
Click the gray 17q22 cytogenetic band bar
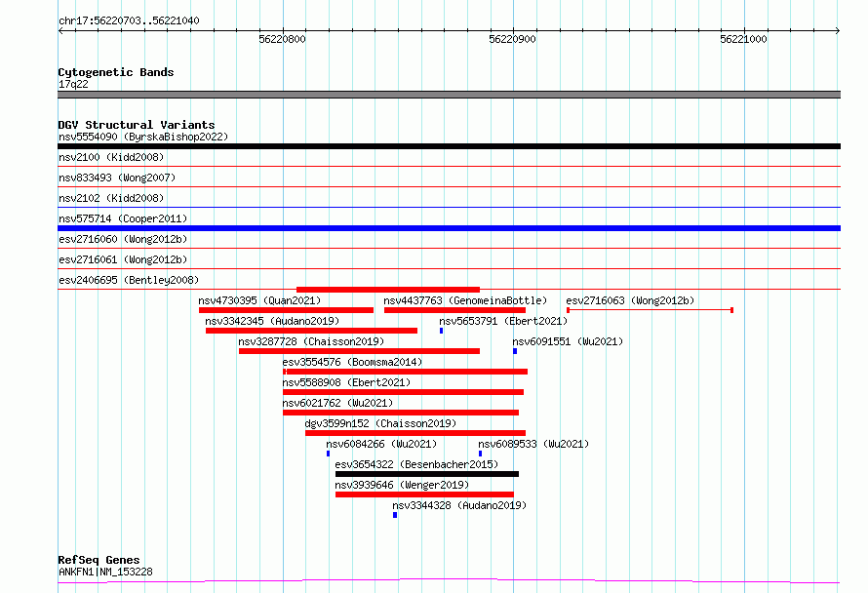[x=449, y=95]
